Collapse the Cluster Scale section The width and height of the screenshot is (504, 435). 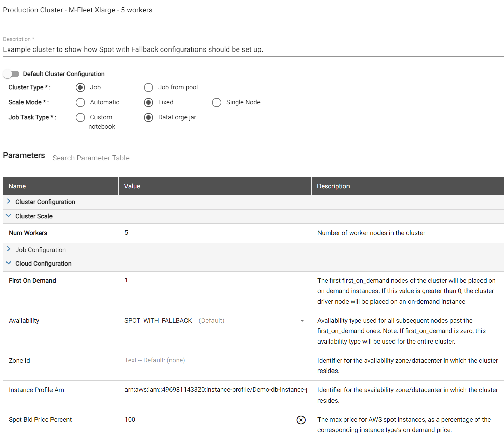pyautogui.click(x=9, y=216)
